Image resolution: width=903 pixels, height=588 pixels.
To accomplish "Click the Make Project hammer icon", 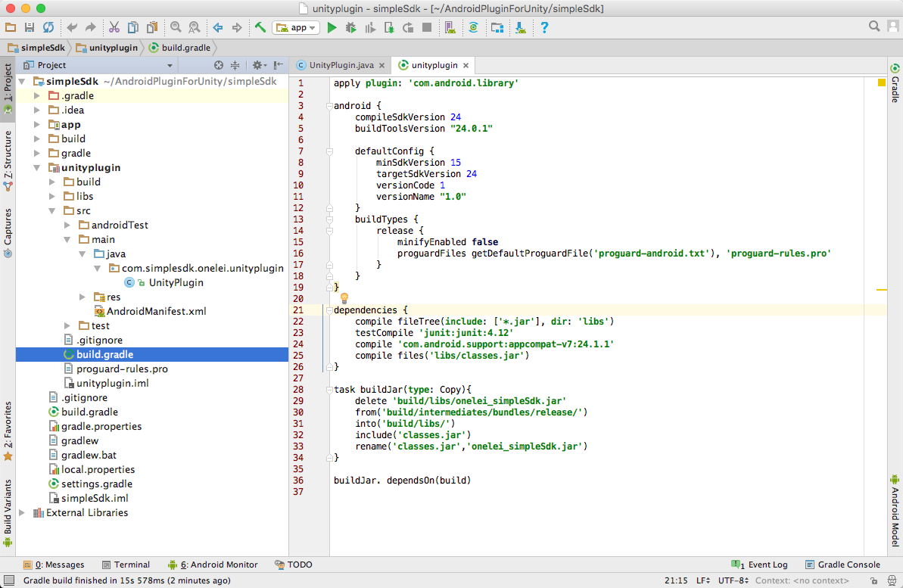I will pyautogui.click(x=260, y=27).
